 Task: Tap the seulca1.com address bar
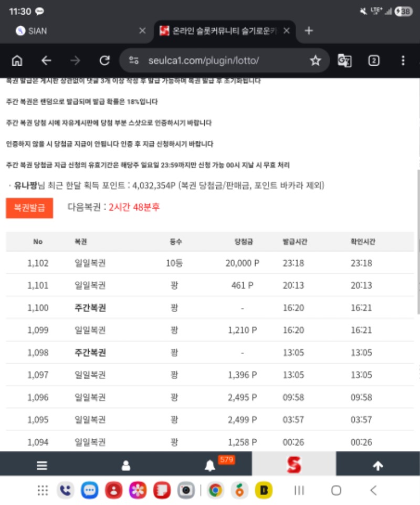tap(220, 60)
